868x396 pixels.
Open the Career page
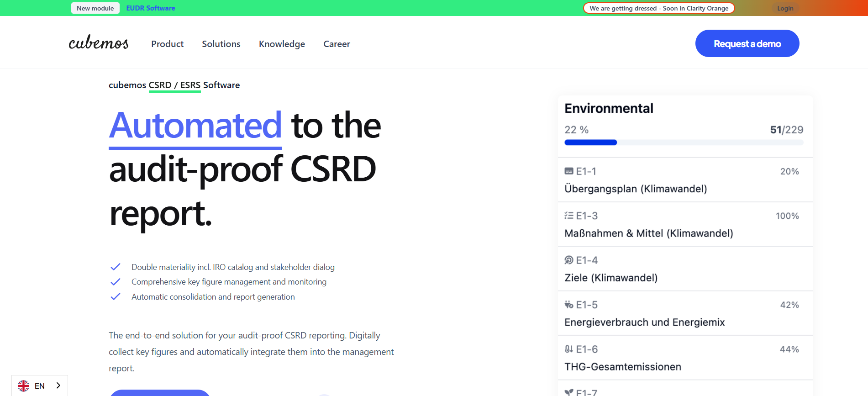coord(337,44)
